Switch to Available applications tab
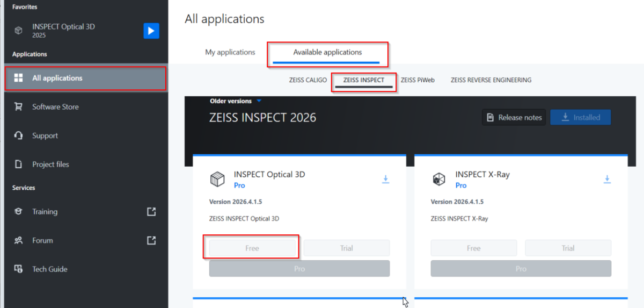644x308 pixels. pos(327,52)
